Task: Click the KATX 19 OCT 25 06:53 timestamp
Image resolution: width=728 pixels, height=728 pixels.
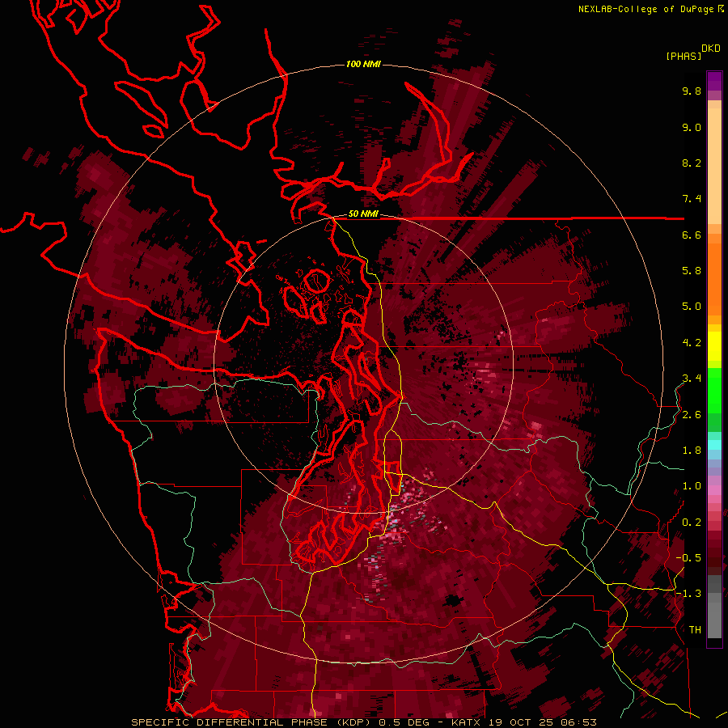Action: (x=523, y=722)
